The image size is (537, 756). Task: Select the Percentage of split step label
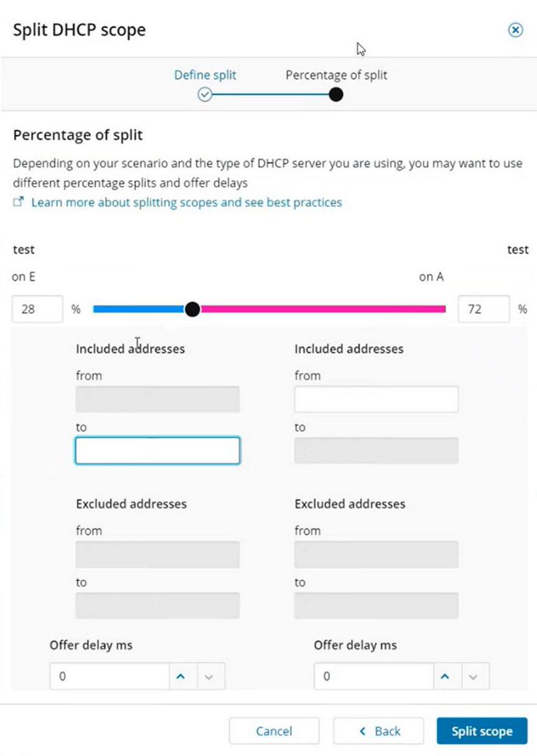tap(336, 75)
